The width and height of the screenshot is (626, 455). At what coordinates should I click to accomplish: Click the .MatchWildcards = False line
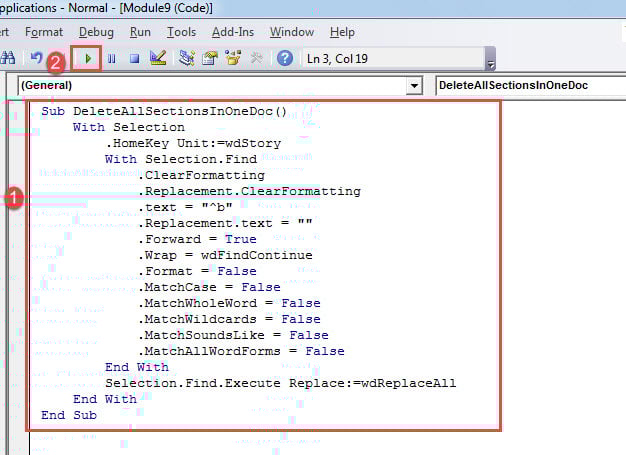(x=229, y=319)
